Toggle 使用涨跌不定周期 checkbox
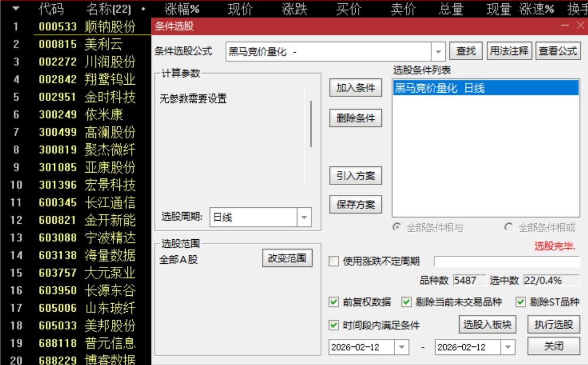Viewport: 588px width, 365px height. [x=333, y=261]
